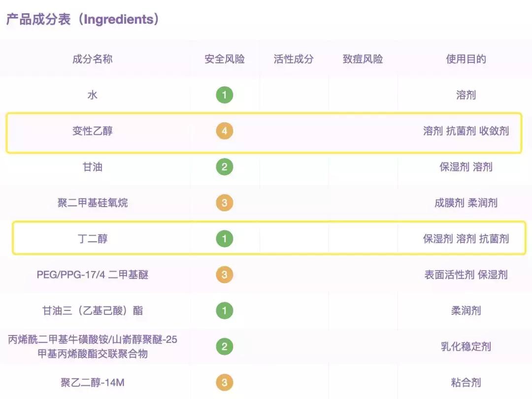
Task: Click the 丁二醇 ingredient name
Action: (x=93, y=239)
